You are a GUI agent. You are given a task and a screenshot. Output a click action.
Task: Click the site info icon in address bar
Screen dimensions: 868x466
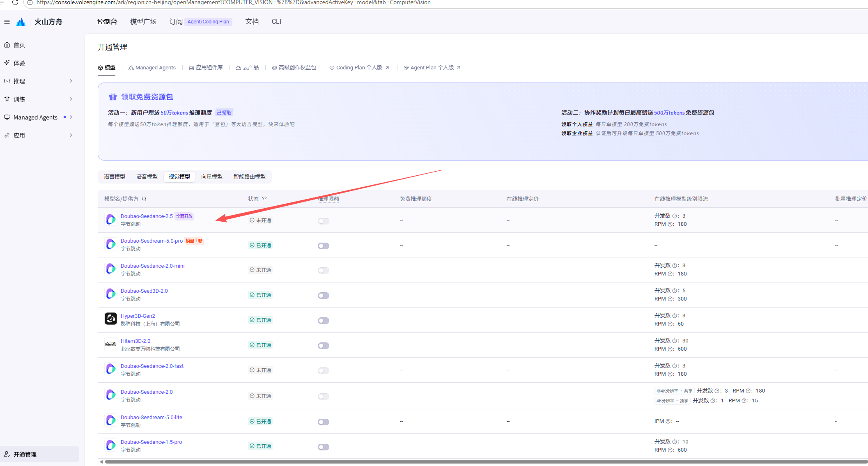click(30, 2)
